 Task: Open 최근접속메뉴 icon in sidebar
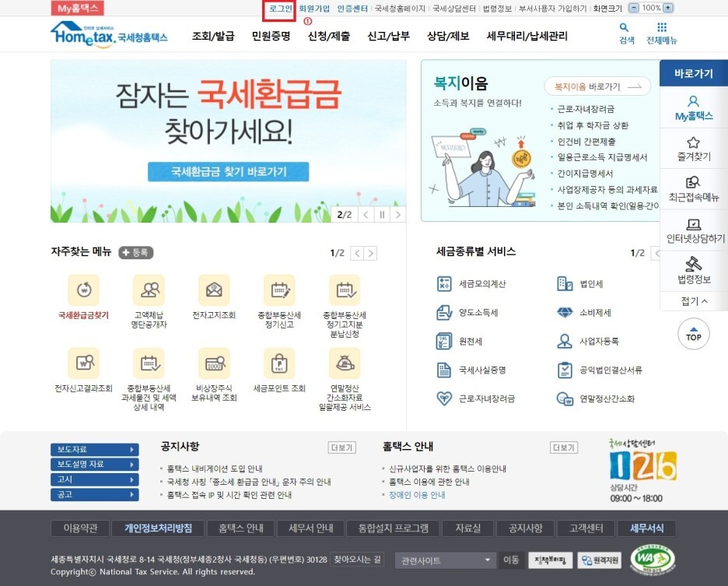tap(693, 182)
